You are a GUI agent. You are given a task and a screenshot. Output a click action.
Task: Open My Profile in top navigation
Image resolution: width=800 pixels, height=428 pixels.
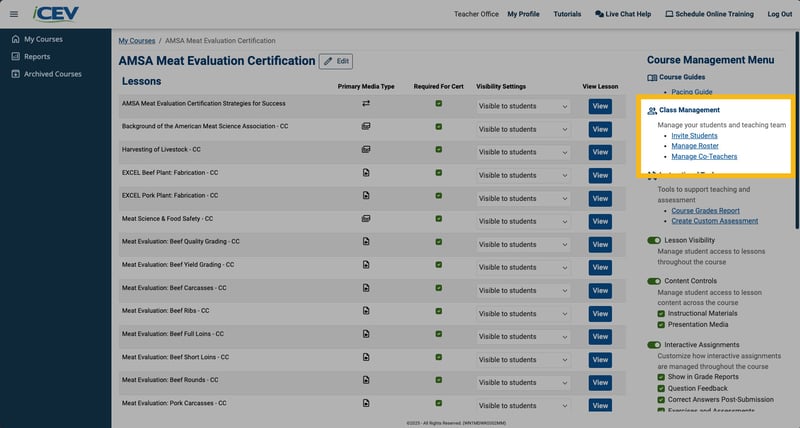point(523,14)
